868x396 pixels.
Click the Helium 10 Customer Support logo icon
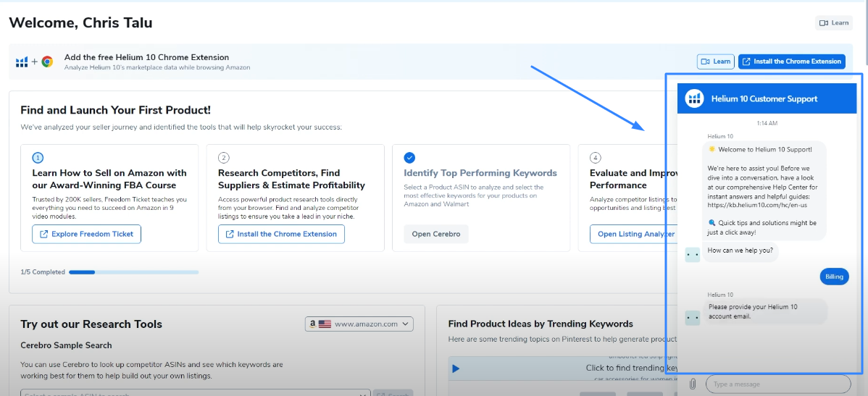click(694, 98)
